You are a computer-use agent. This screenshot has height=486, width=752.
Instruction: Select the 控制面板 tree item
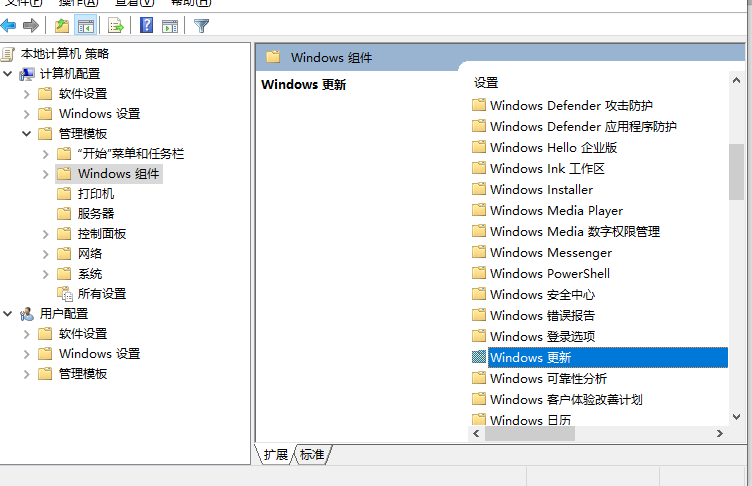(x=102, y=234)
